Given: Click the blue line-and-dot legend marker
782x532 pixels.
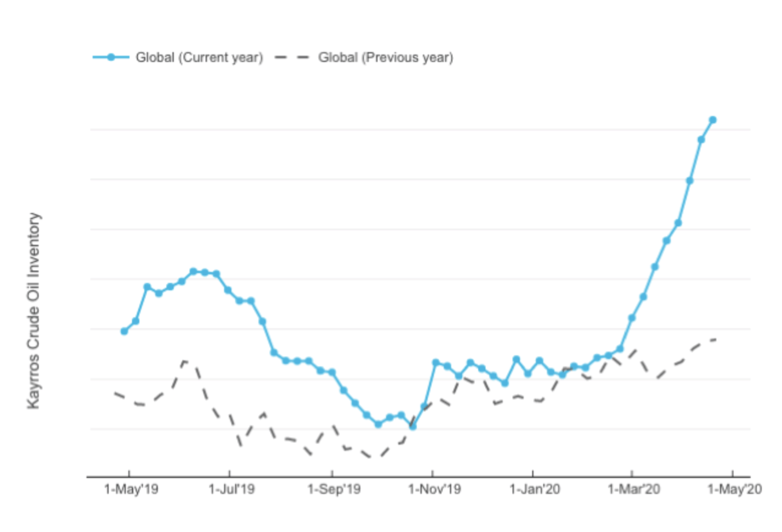Looking at the screenshot, I should (x=111, y=58).
